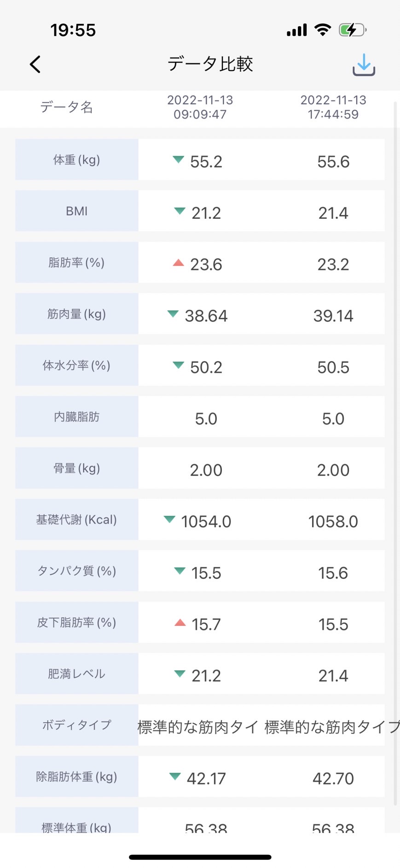The image size is (400, 868).
Task: Select the 内臓脂肪 row label
Action: click(x=77, y=417)
